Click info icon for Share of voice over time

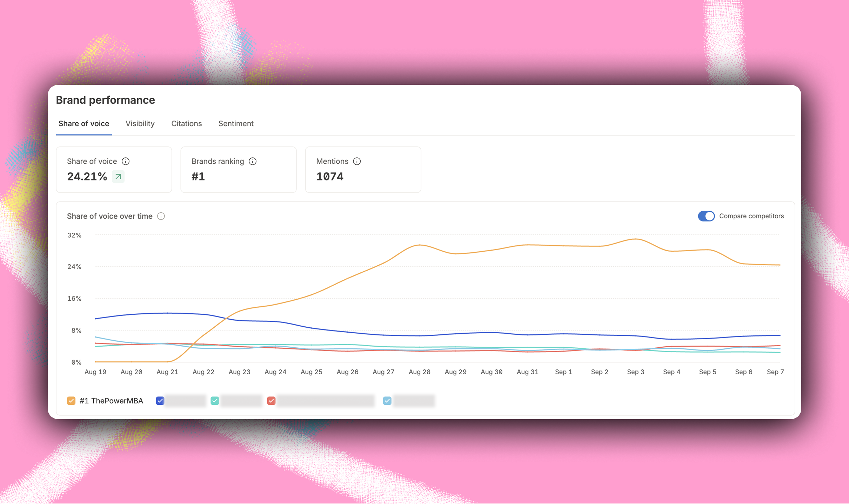(x=161, y=216)
